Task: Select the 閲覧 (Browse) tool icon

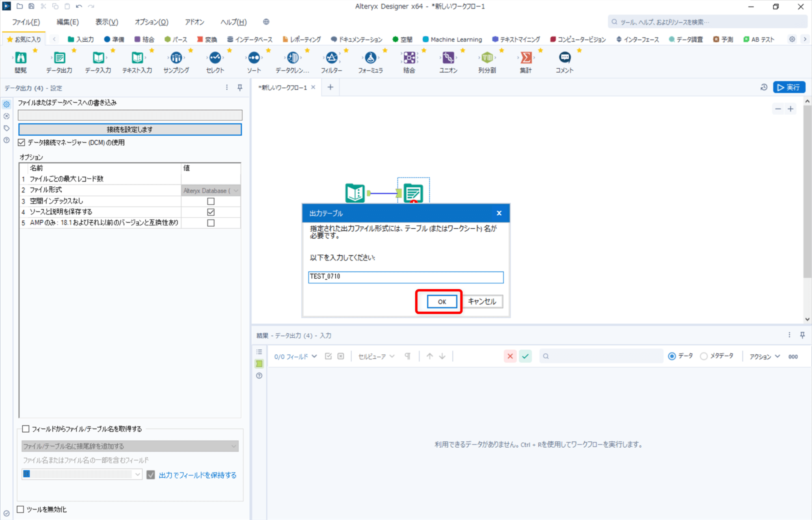Action: click(21, 58)
